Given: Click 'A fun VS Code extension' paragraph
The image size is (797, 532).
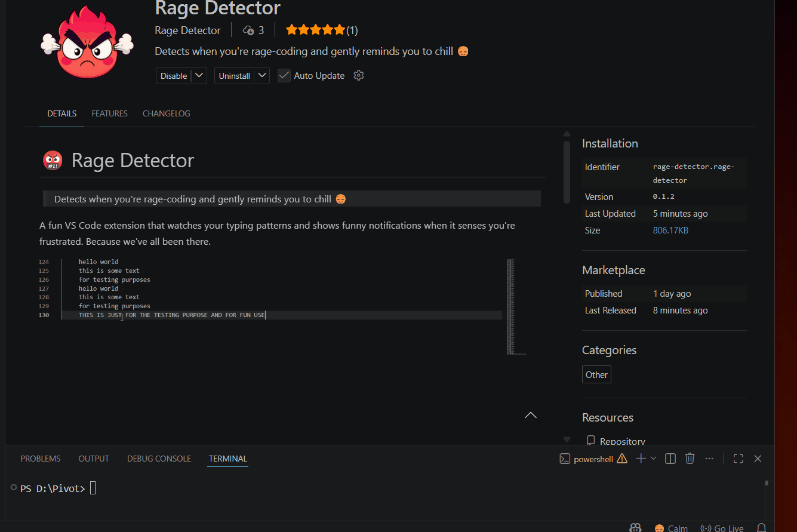Looking at the screenshot, I should (x=278, y=233).
